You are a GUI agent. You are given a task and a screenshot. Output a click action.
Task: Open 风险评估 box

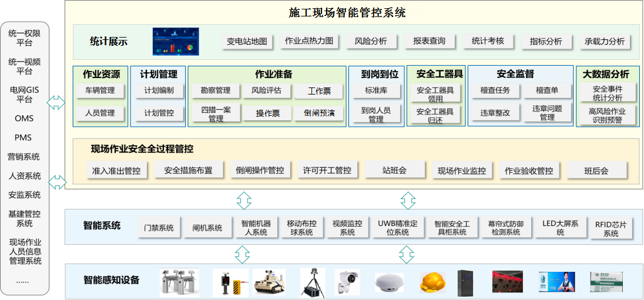click(x=267, y=90)
